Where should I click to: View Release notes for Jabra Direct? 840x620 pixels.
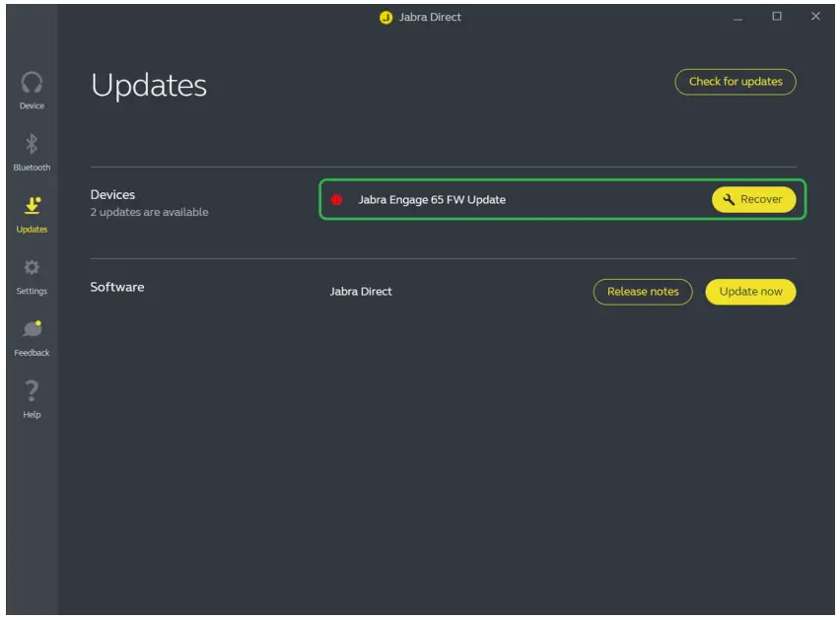tap(643, 292)
